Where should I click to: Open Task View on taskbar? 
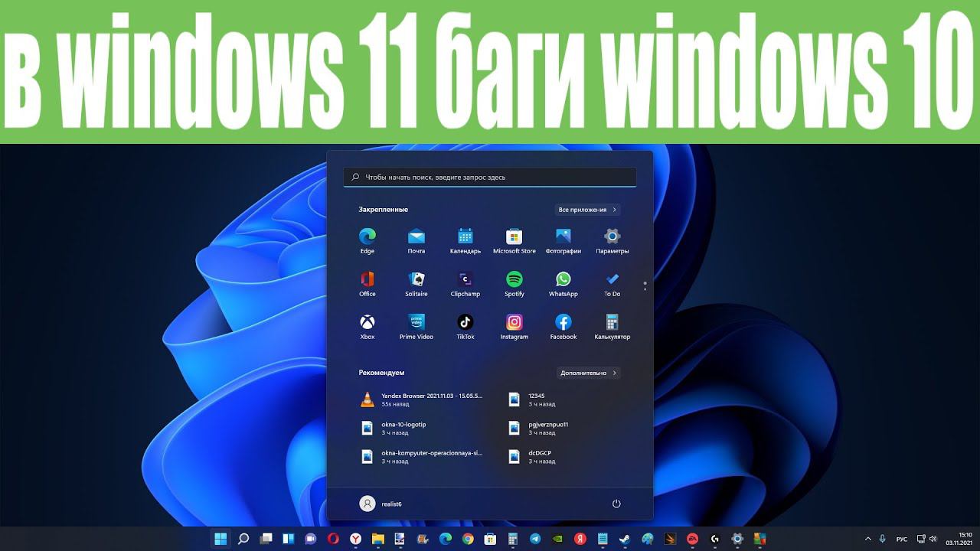point(266,539)
